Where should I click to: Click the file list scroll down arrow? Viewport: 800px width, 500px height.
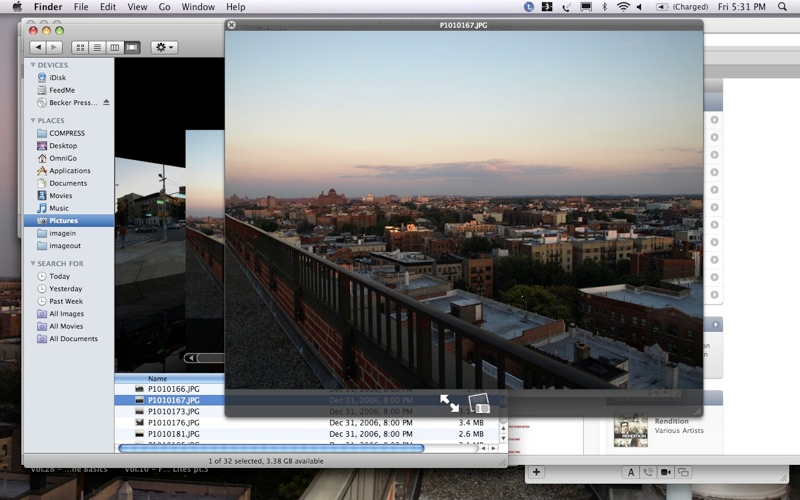(x=504, y=438)
